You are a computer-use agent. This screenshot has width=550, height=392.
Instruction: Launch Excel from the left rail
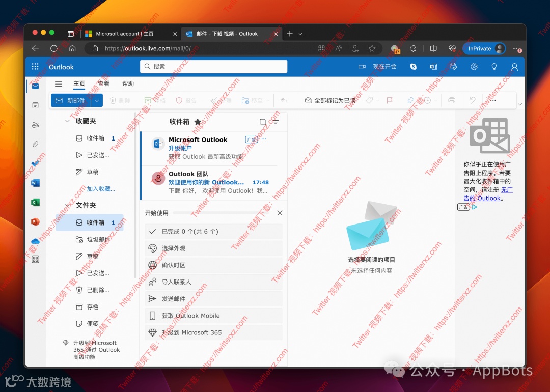coord(36,202)
